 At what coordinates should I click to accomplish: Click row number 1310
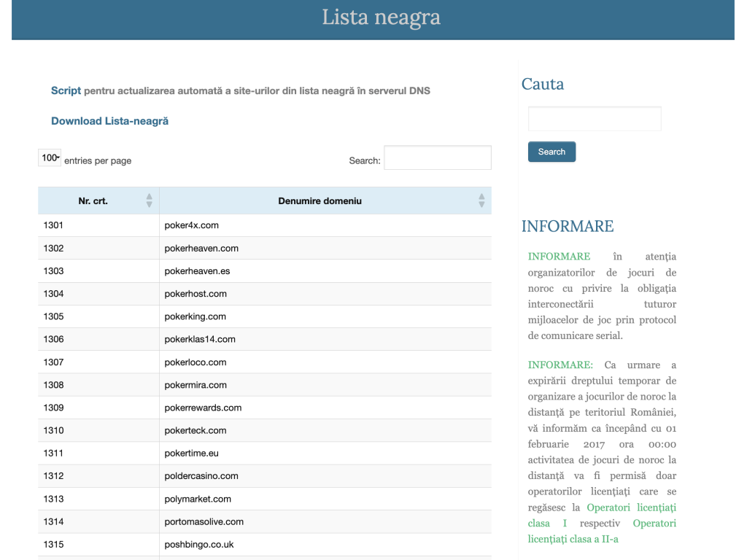pos(53,430)
